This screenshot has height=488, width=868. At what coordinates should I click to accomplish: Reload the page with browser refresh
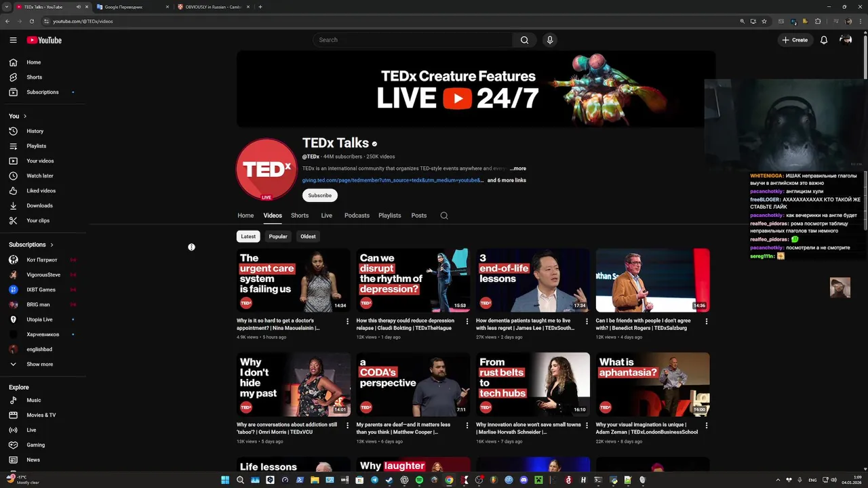(31, 21)
